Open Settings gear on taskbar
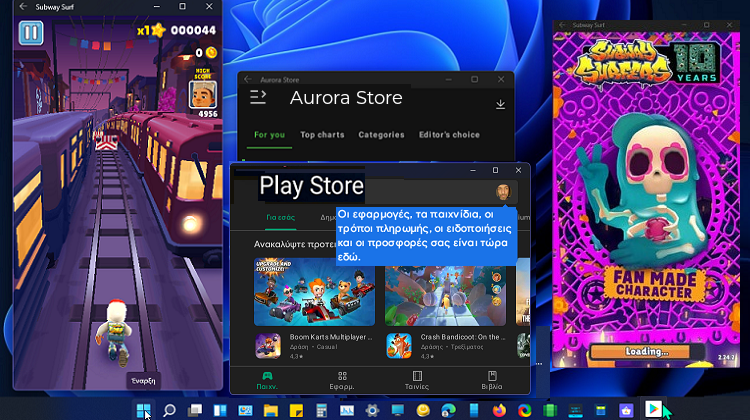 [x=372, y=410]
